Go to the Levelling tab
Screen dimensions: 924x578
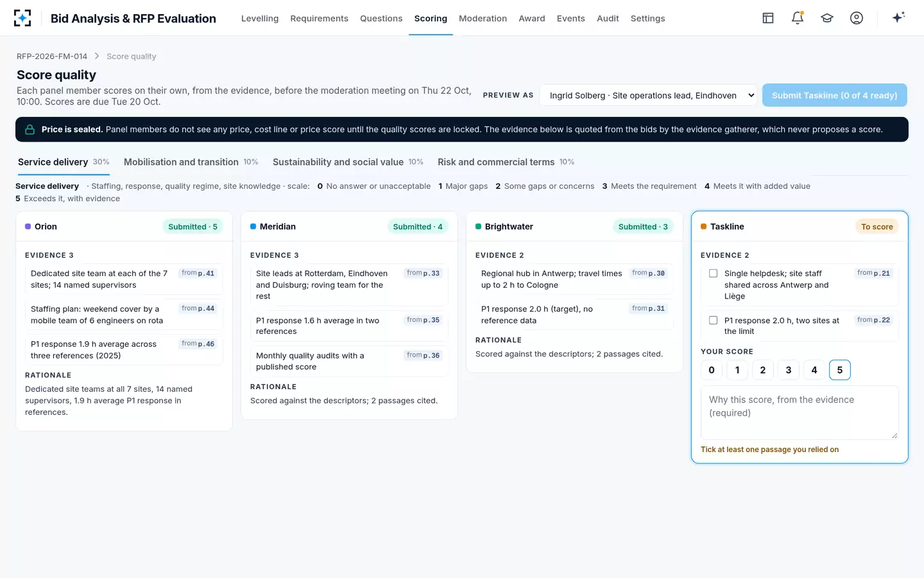pyautogui.click(x=260, y=19)
